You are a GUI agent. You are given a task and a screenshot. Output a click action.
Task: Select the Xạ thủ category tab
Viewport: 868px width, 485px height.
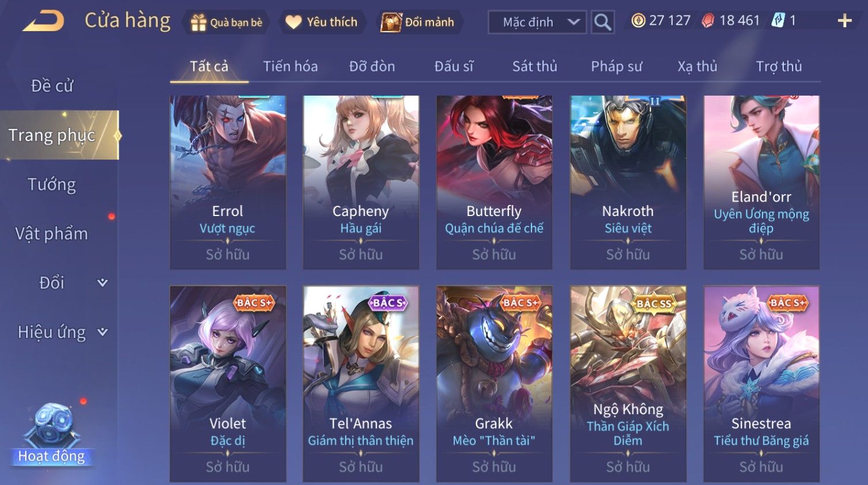tap(697, 66)
